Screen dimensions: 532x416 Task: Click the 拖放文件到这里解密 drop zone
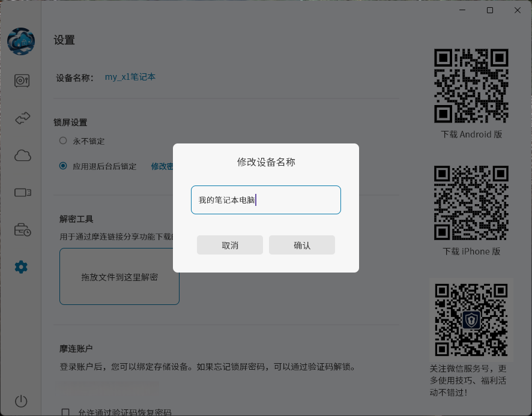pos(119,276)
